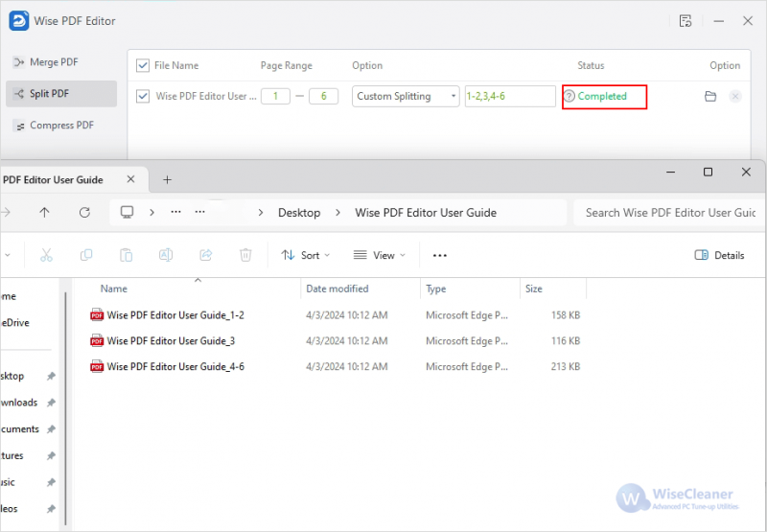This screenshot has height=532, width=767.
Task: Click the Search Wise PDF Editor User Guide box
Action: [670, 213]
